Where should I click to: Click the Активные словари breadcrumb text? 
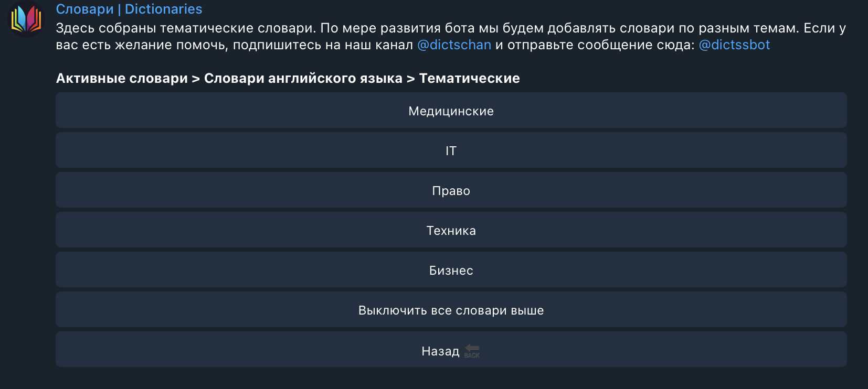[122, 78]
